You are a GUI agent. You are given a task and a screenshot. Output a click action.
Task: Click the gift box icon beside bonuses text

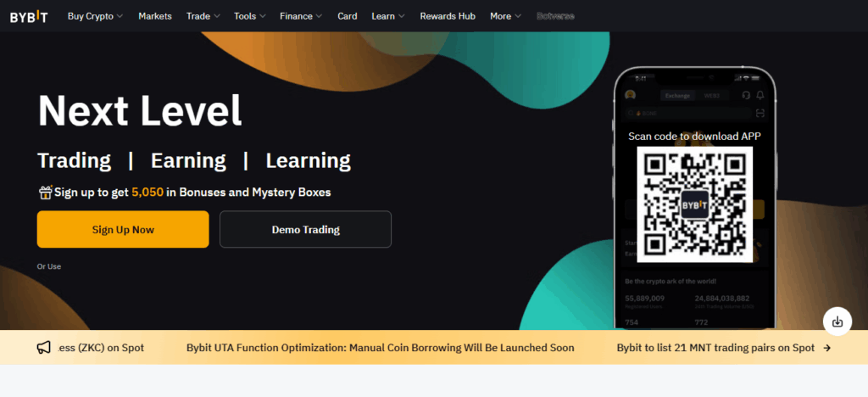(x=45, y=193)
